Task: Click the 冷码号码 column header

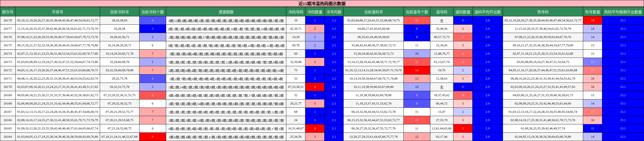Action: [296, 12]
